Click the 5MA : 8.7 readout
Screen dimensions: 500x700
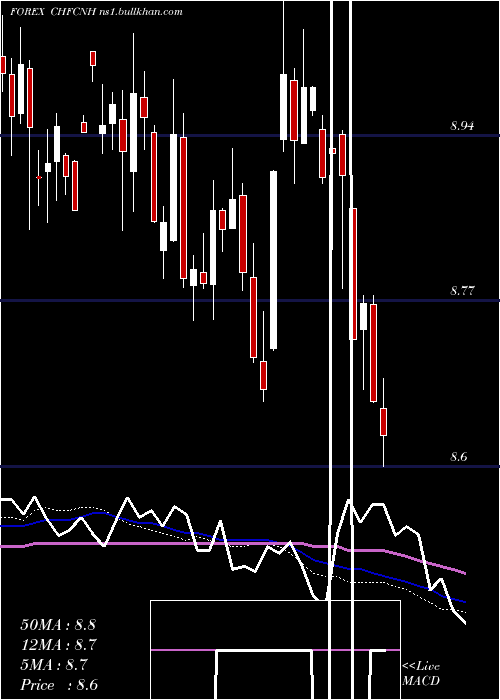tap(54, 665)
